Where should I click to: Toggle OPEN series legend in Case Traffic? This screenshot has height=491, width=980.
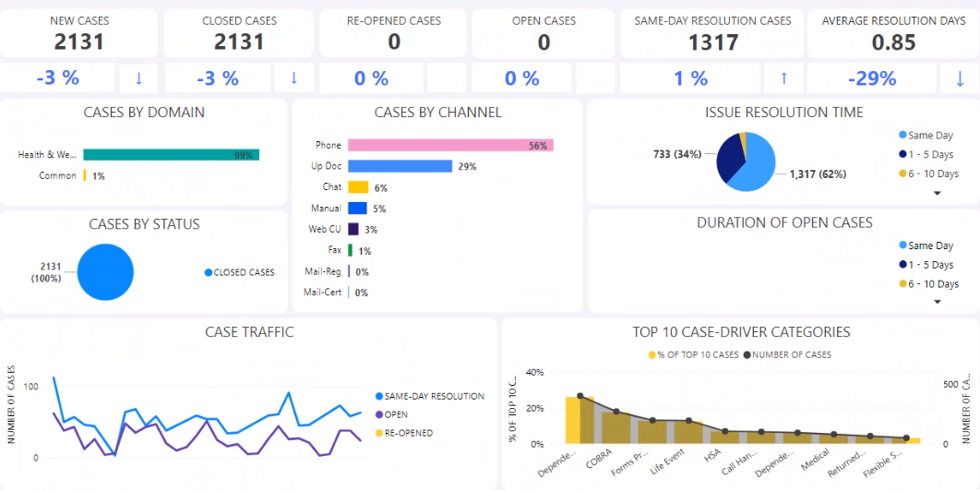[379, 414]
